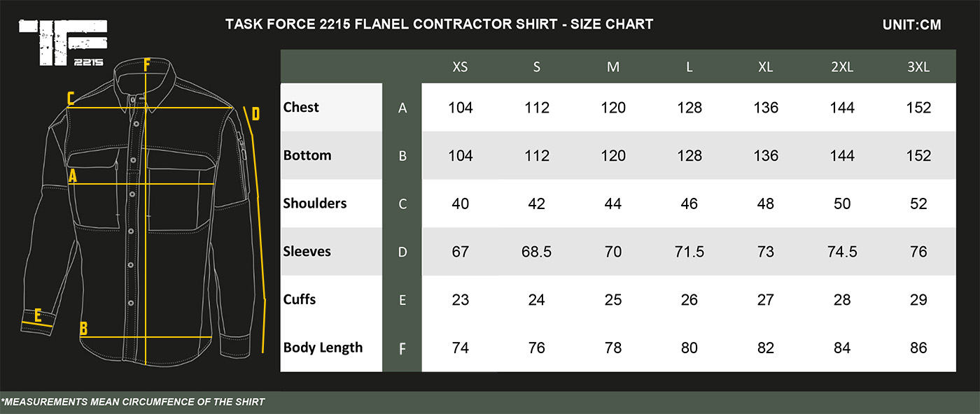The height and width of the screenshot is (414, 980).
Task: Click the measurements footnote at the bottom
Action: pyautogui.click(x=133, y=402)
